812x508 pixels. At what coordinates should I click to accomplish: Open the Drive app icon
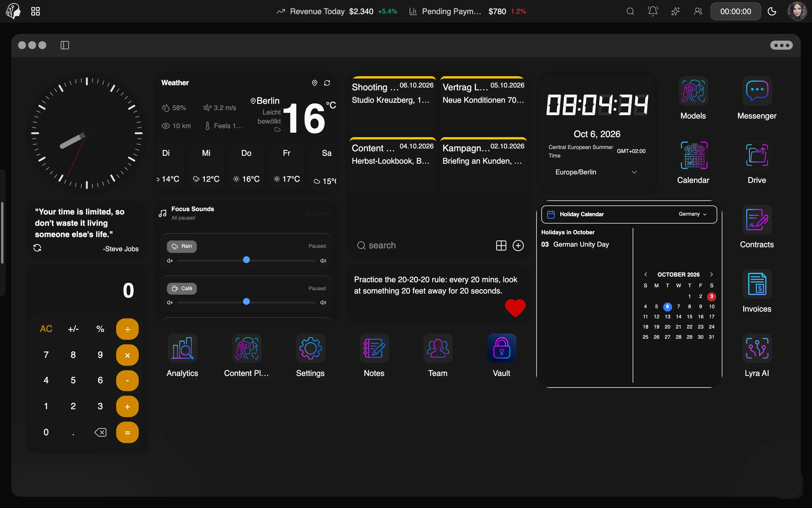(757, 155)
